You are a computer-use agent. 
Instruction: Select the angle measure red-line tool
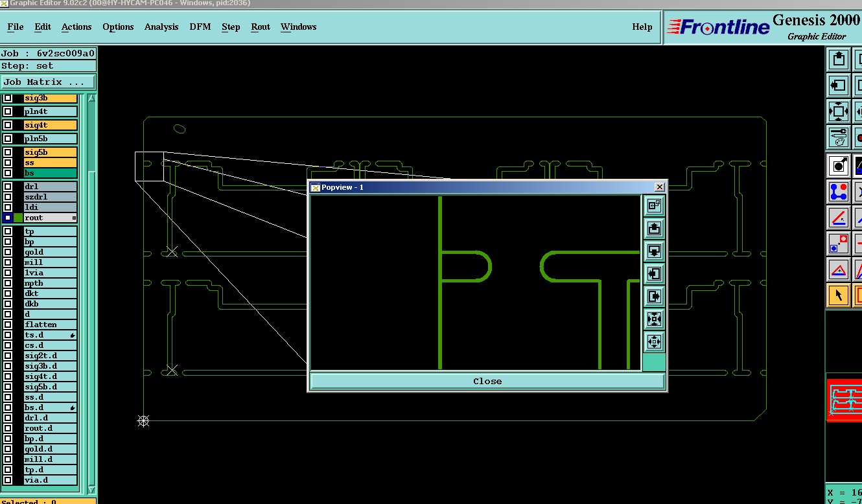[839, 218]
